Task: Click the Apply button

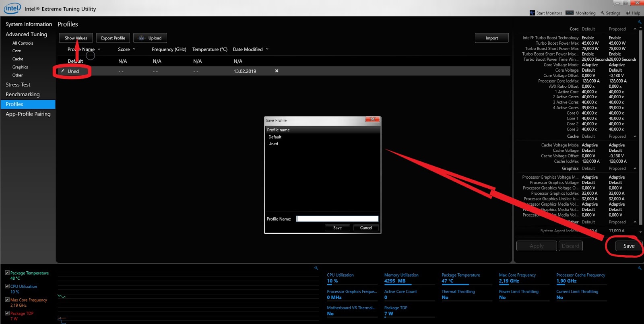Action: pyautogui.click(x=537, y=246)
